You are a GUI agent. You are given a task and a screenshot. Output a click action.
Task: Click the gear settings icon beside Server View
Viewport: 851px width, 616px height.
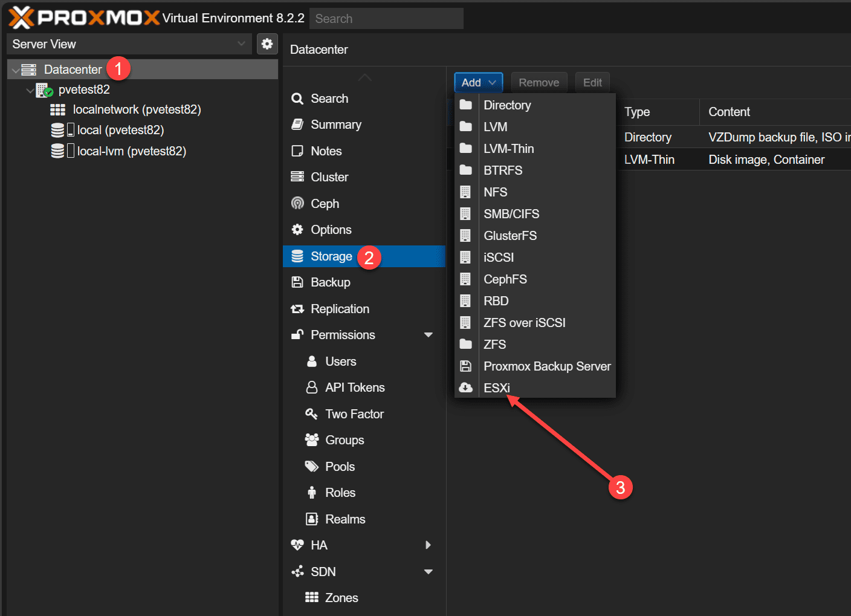click(x=267, y=44)
